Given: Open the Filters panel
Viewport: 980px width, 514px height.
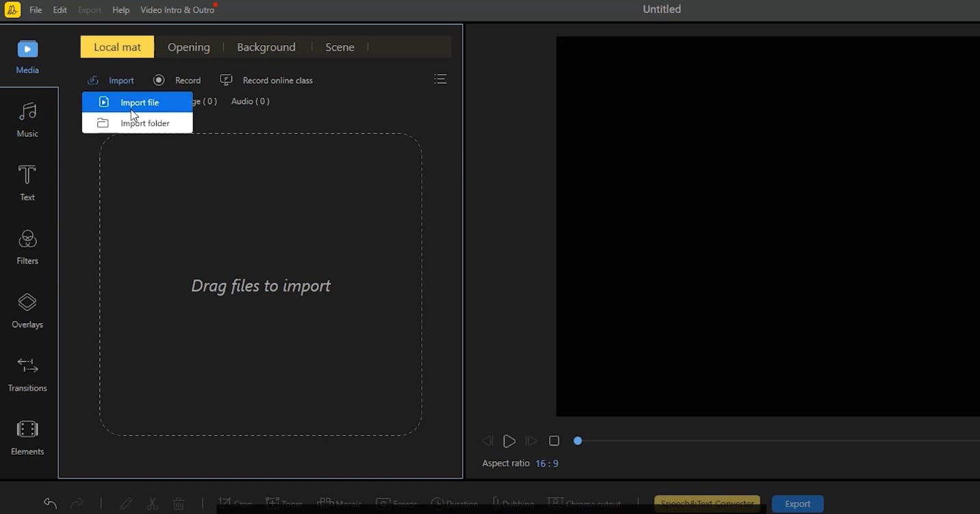Looking at the screenshot, I should [27, 247].
